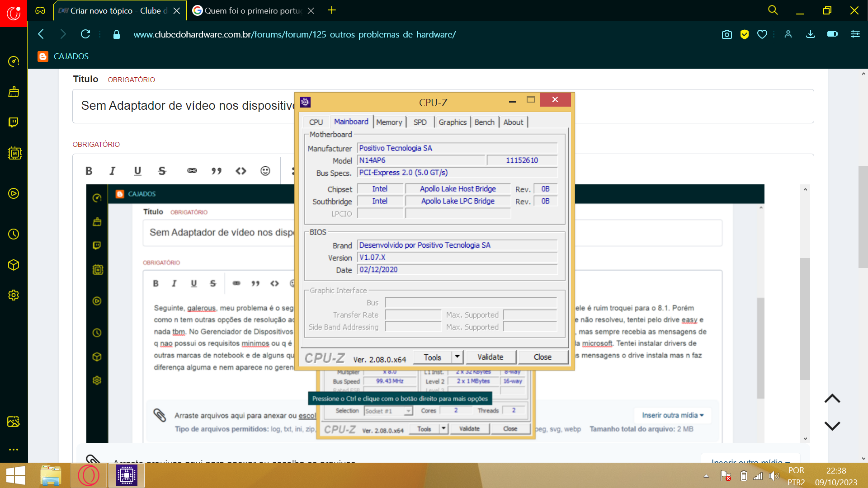Screen dimensions: 868x488
Task: Switch to SPD tab in CPU-Z
Action: click(420, 122)
